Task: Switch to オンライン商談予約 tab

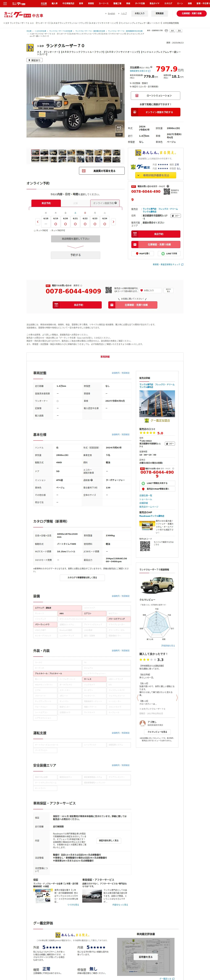Action: point(105,203)
